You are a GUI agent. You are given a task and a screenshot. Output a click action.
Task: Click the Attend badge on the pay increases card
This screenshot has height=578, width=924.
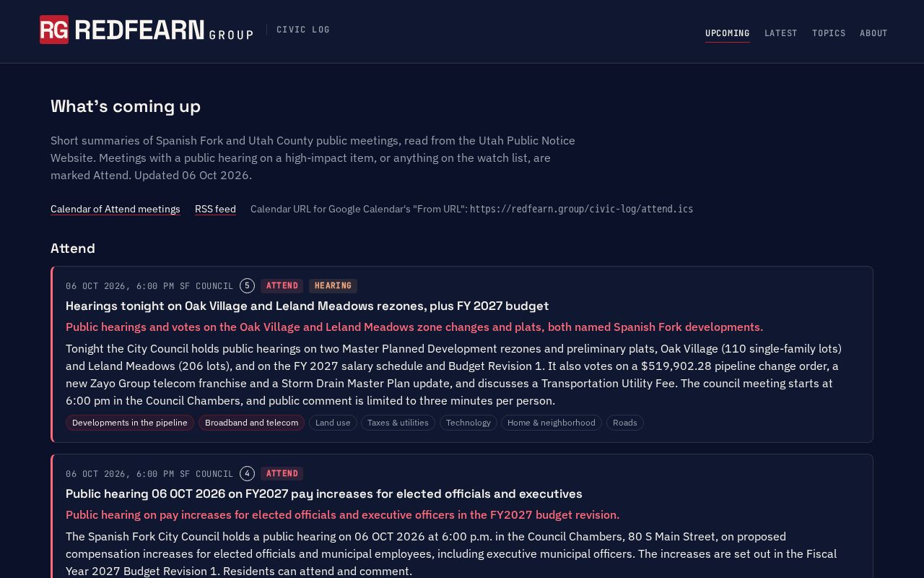click(x=282, y=473)
